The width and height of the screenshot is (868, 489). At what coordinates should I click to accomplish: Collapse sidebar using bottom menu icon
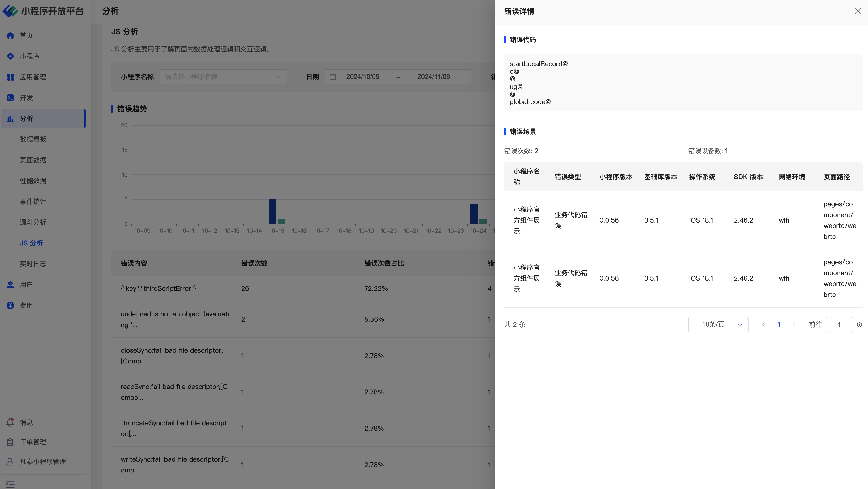[10, 484]
